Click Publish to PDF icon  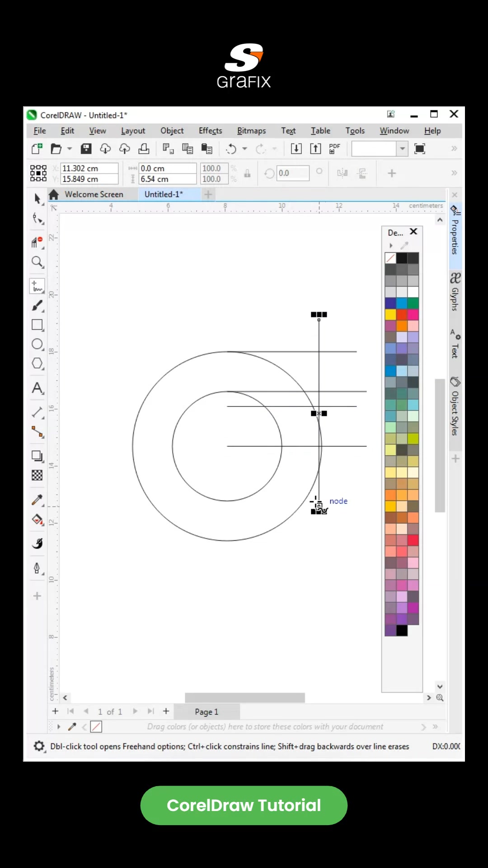tap(334, 149)
